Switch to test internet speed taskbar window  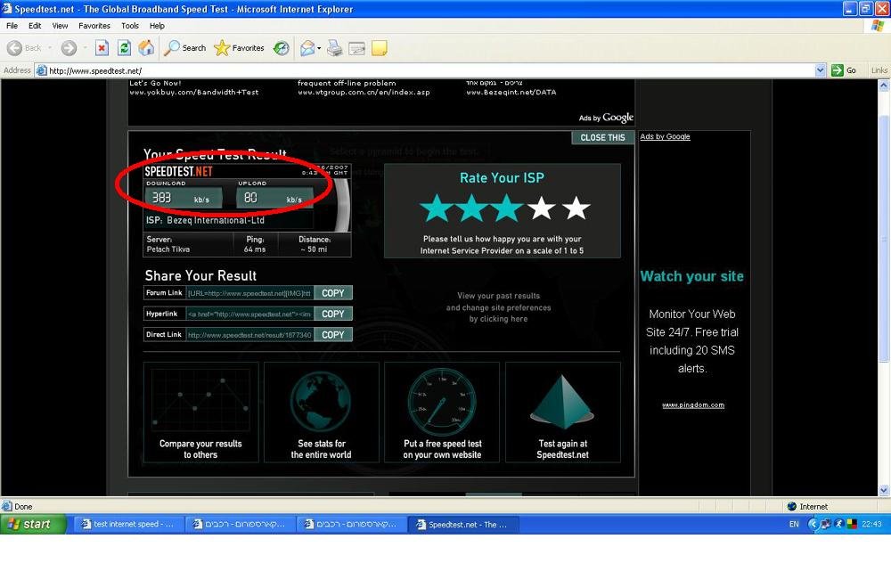pyautogui.click(x=128, y=525)
